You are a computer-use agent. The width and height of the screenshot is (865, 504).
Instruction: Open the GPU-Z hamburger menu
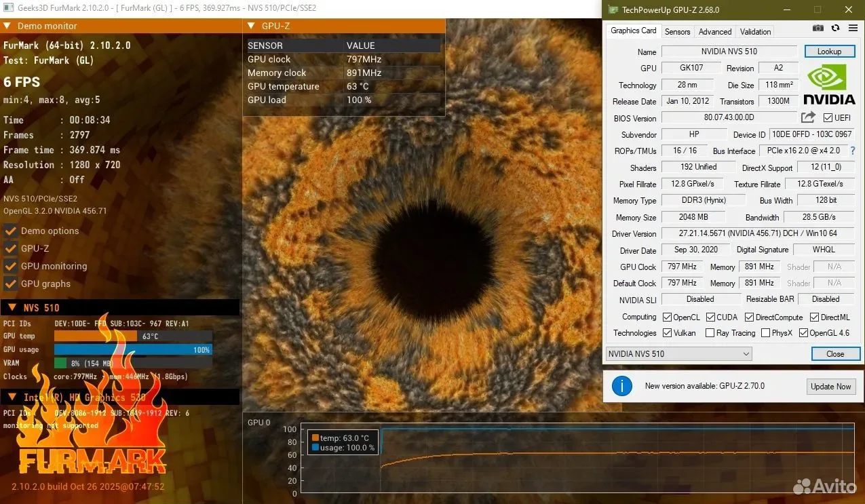coord(852,28)
